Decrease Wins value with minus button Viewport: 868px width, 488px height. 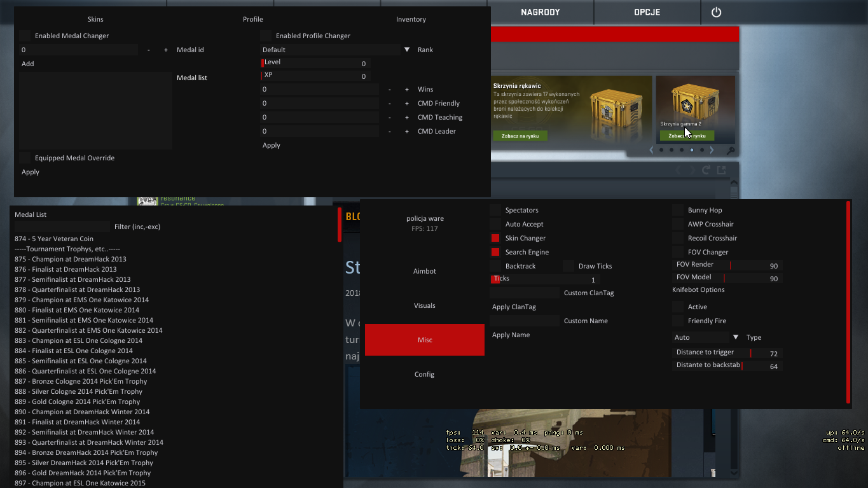click(389, 89)
